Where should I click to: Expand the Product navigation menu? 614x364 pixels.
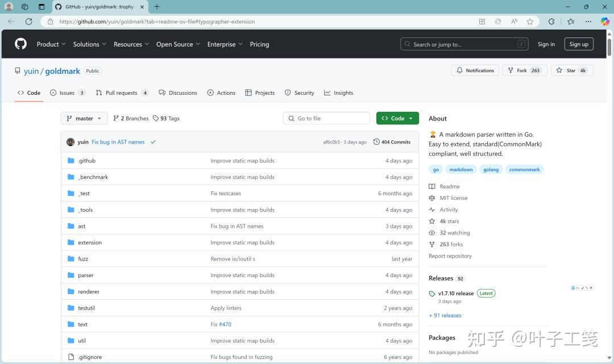point(51,44)
